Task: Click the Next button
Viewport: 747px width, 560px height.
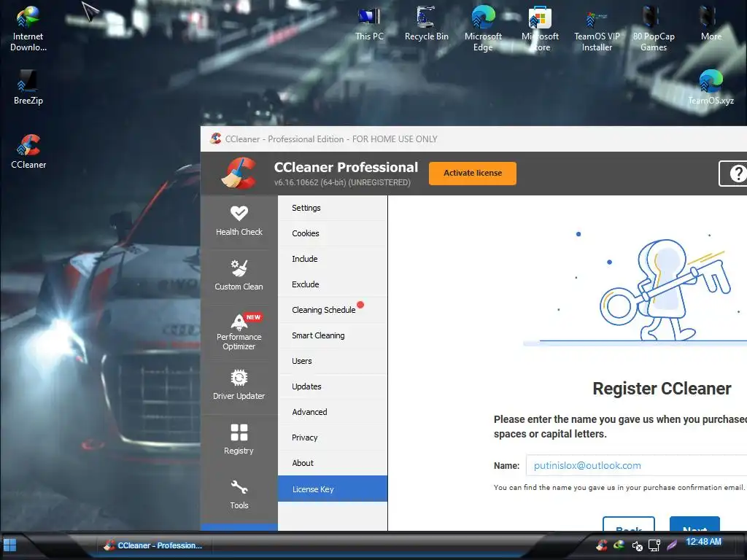Action: tap(694, 524)
